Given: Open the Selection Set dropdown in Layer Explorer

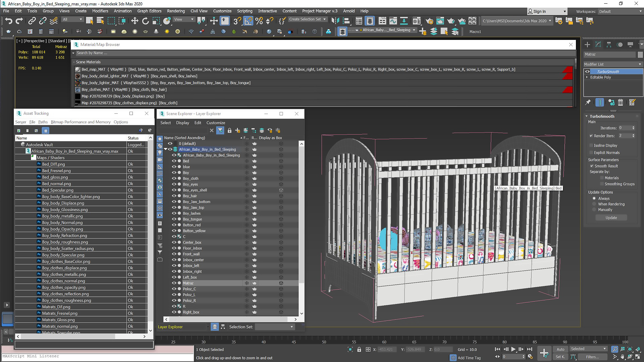Looking at the screenshot, I should (x=275, y=327).
